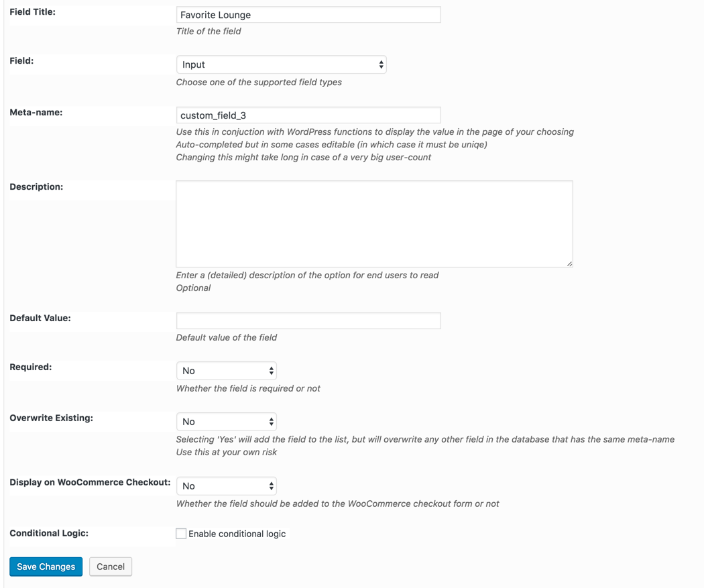The width and height of the screenshot is (704, 588).
Task: Focus the empty Default Value input
Action: tap(308, 320)
